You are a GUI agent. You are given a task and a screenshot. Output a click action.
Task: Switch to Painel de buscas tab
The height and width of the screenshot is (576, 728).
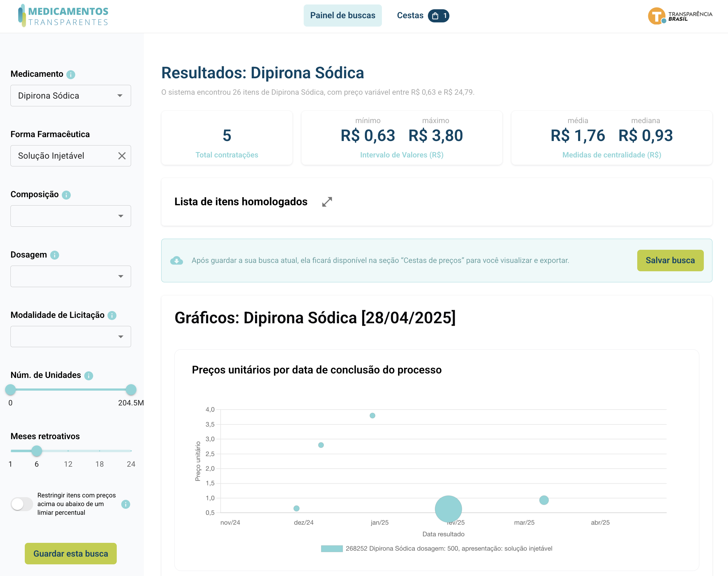(343, 16)
